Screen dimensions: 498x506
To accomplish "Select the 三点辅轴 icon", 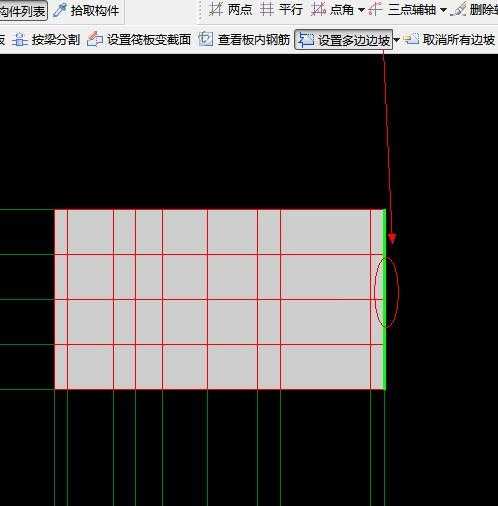I will pyautogui.click(x=375, y=9).
